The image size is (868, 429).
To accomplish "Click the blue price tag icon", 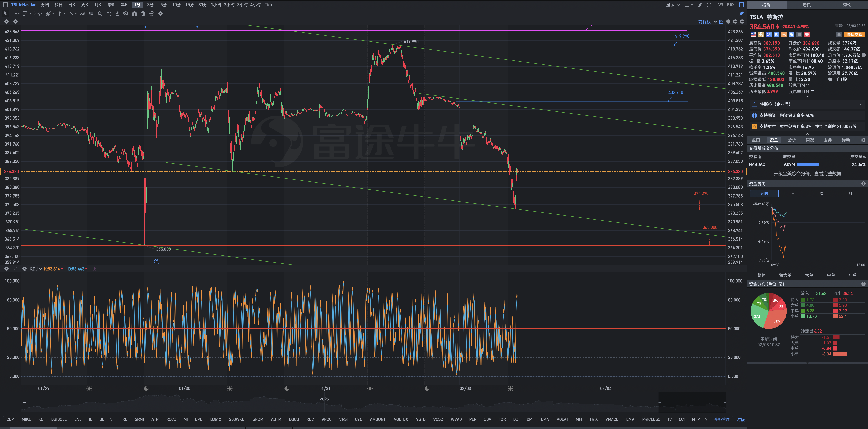I will [x=792, y=35].
